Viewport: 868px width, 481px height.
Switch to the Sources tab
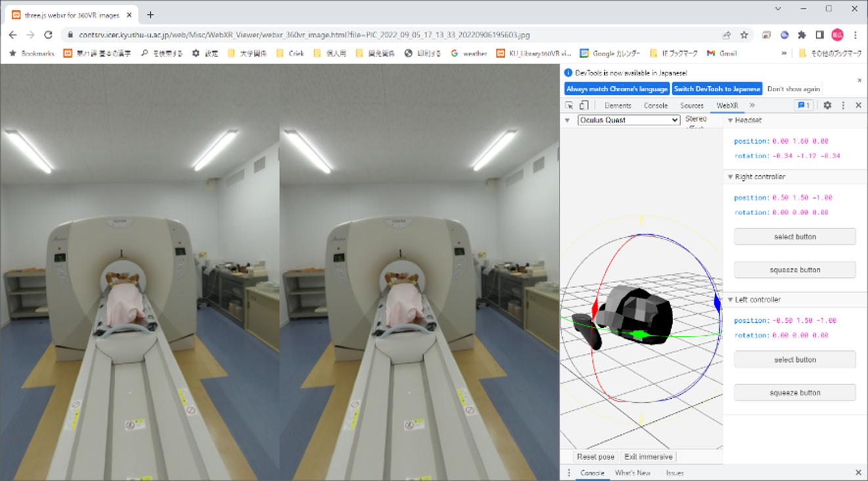692,106
